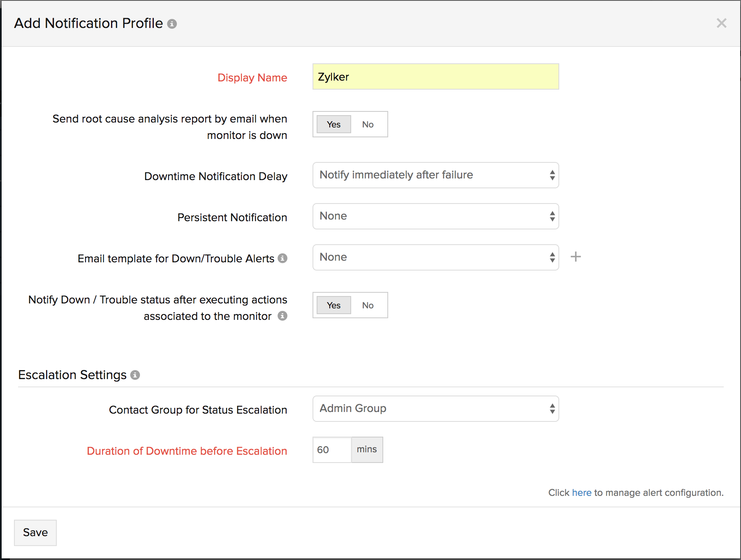Screen dimensions: 741x560
Task: Open the email template None dropdown
Action: 435,257
